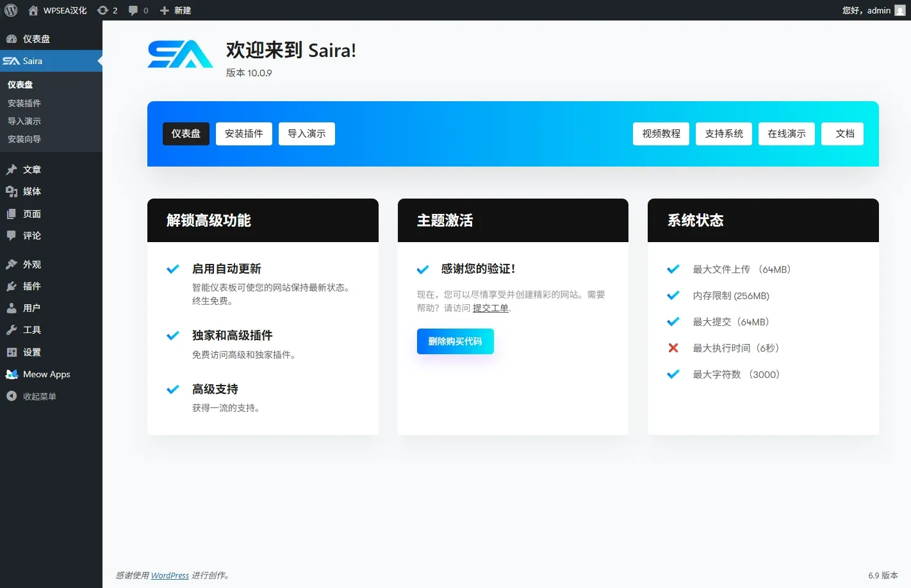Follow the 提交工单 link

click(490, 308)
